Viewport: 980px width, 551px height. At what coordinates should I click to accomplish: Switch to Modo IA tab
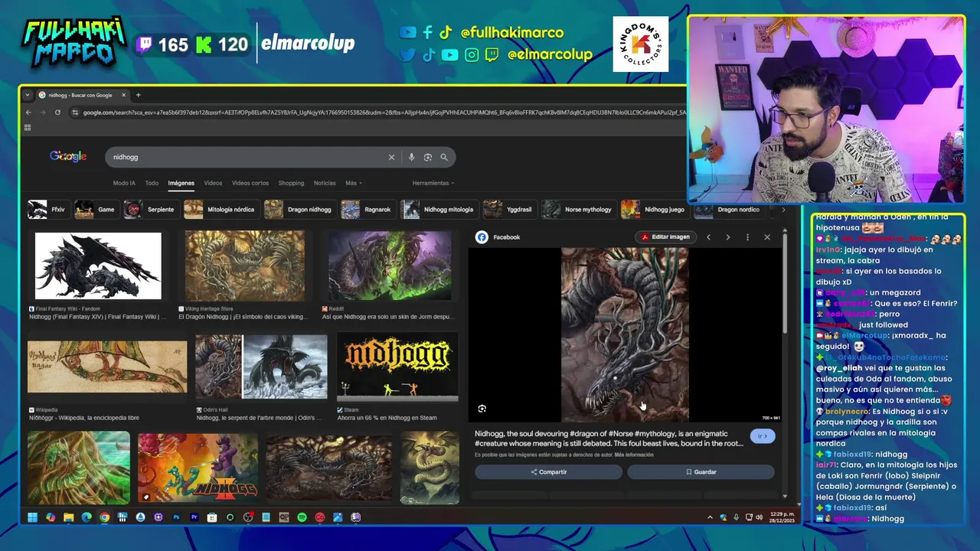[x=124, y=183]
